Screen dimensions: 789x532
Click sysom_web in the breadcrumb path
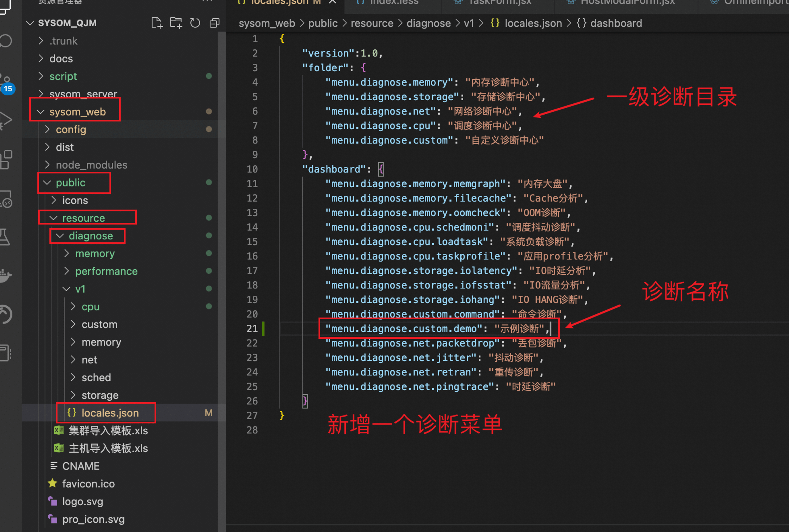click(267, 23)
